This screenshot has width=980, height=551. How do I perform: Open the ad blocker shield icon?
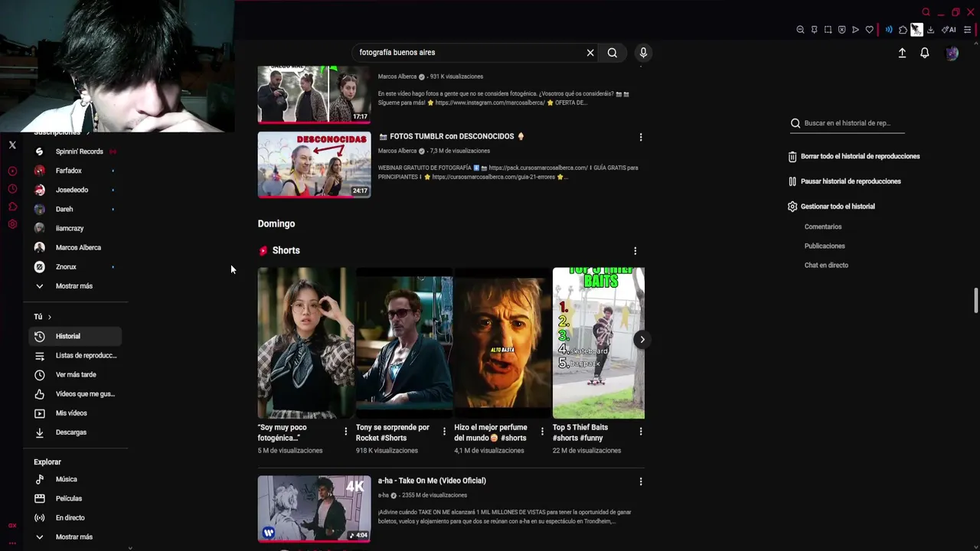tap(841, 30)
